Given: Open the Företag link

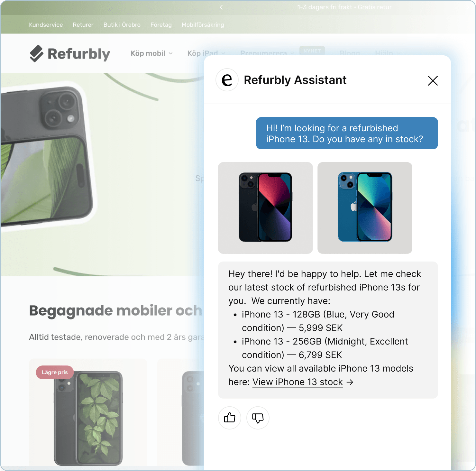Looking at the screenshot, I should point(161,25).
